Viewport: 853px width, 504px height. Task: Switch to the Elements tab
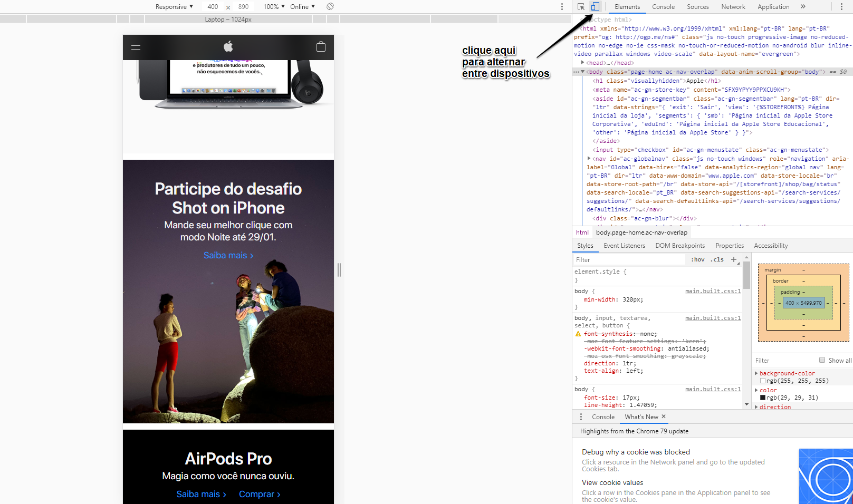click(x=627, y=7)
